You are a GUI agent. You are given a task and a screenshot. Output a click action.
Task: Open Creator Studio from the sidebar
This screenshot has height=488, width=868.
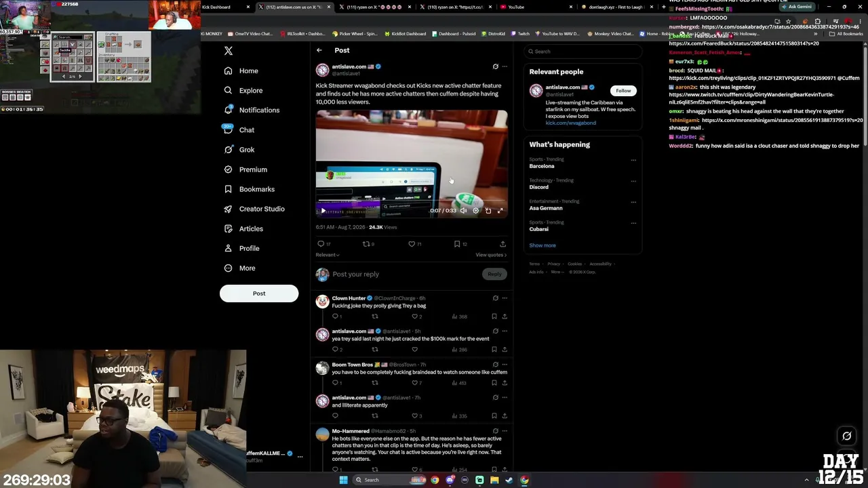click(254, 209)
